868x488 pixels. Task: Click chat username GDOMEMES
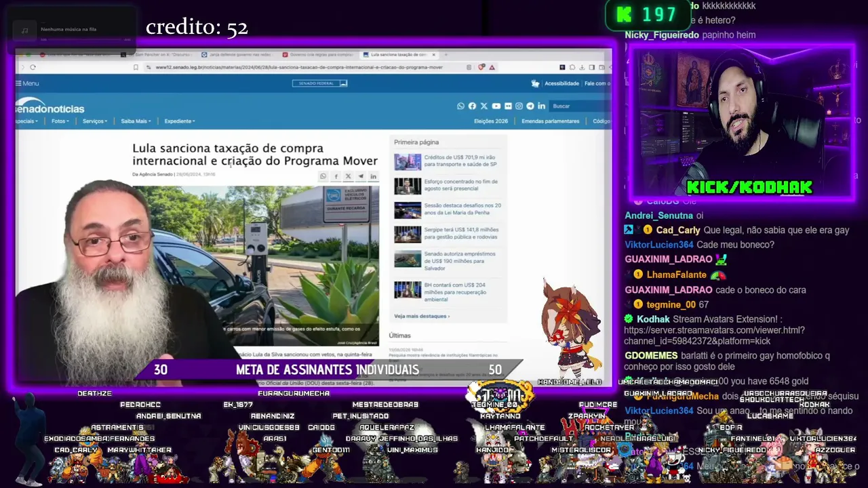pyautogui.click(x=651, y=356)
